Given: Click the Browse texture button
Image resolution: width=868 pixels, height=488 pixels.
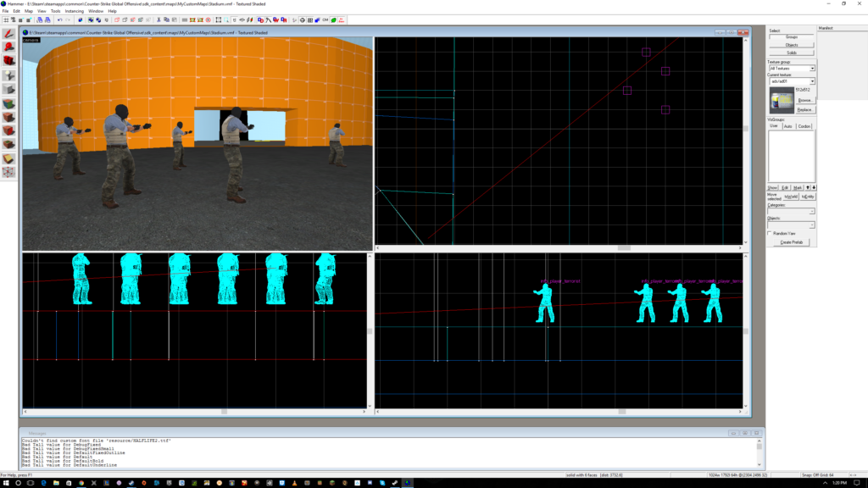Looking at the screenshot, I should pyautogui.click(x=805, y=100).
